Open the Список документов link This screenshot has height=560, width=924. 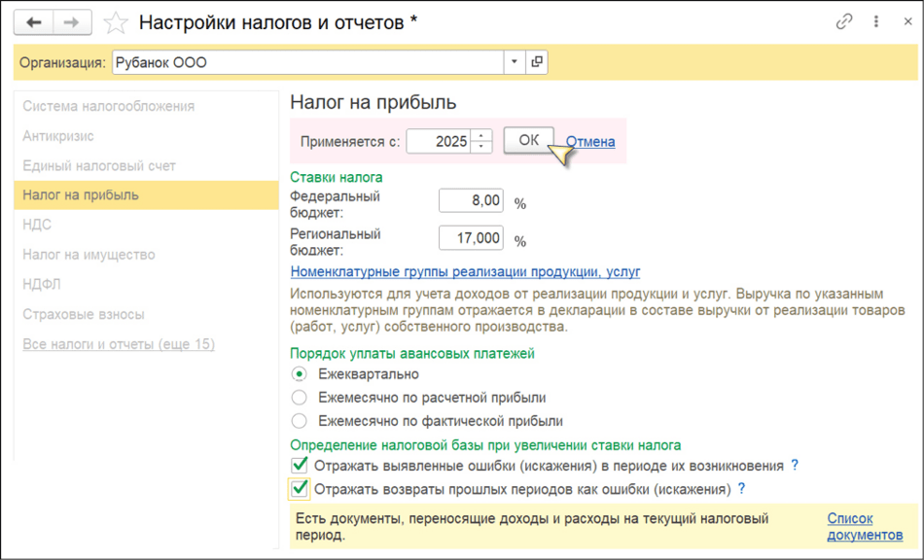point(865,526)
